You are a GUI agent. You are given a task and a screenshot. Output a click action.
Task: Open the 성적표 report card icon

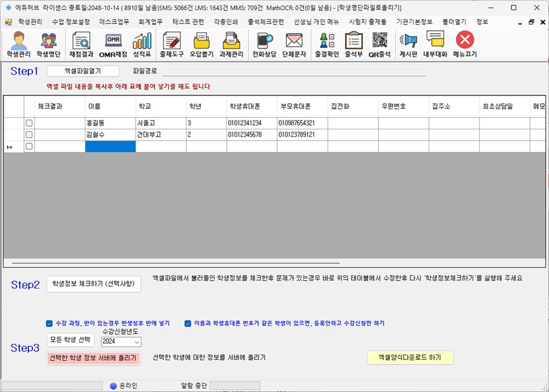tap(142, 44)
